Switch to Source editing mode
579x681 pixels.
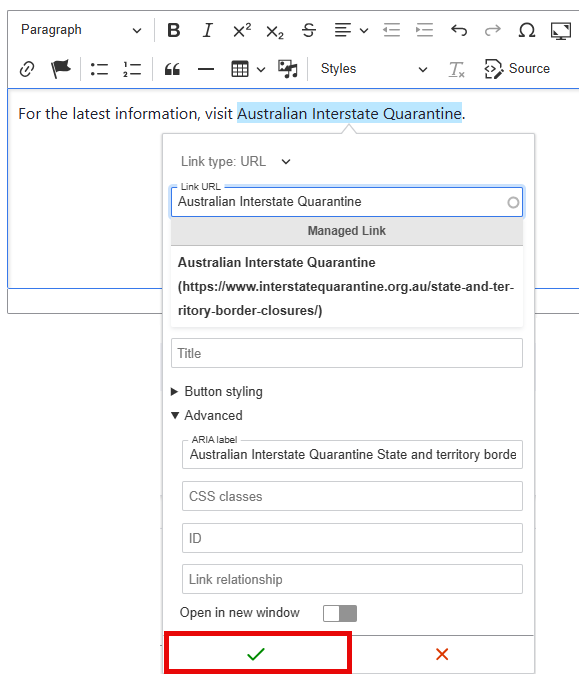click(517, 69)
